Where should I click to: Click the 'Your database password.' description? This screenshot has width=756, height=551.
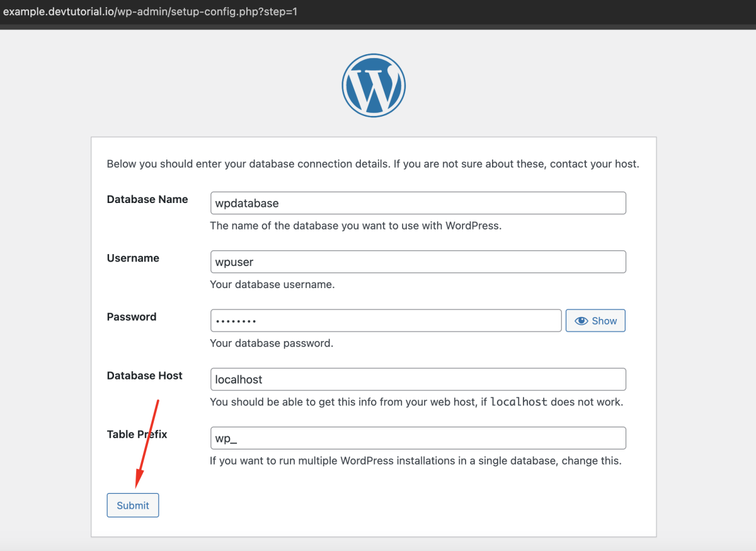272,344
